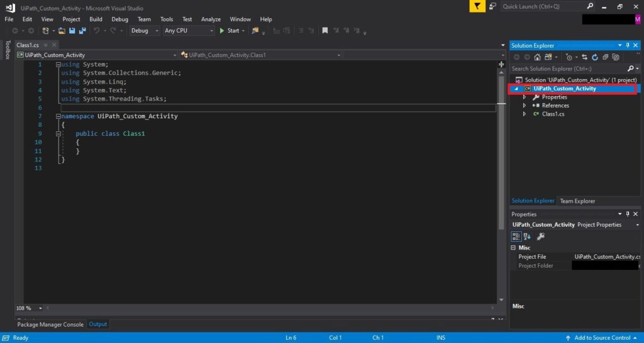Click the Redo arrow icon
The height and width of the screenshot is (343, 644).
click(x=113, y=31)
